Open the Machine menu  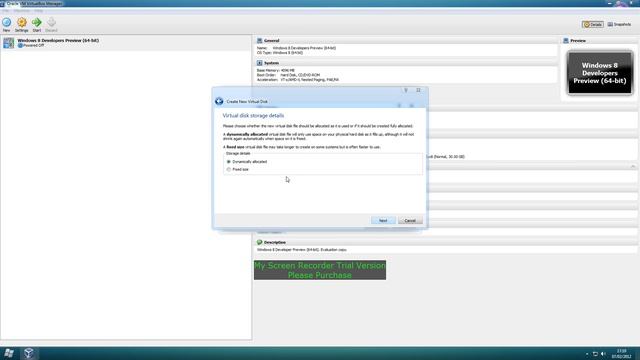pos(22,11)
